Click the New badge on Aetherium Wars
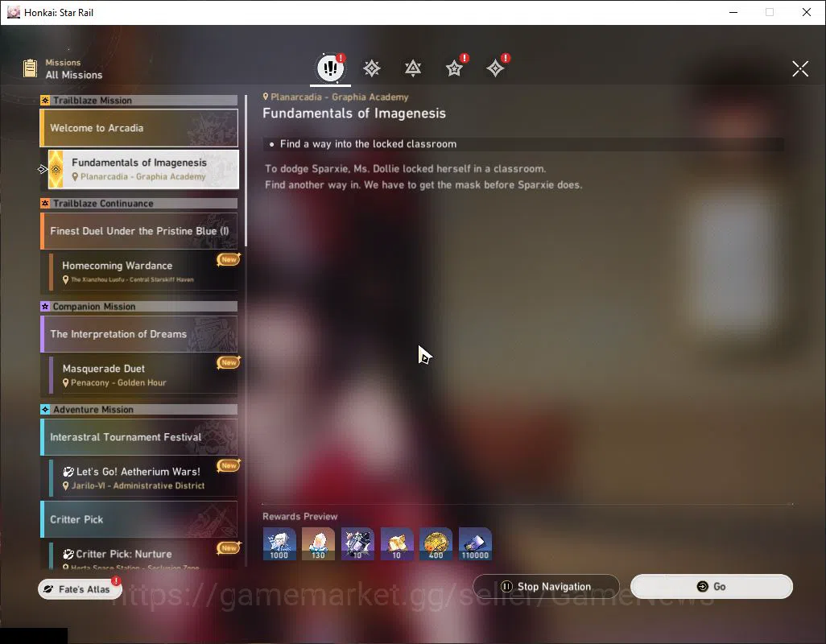This screenshot has width=826, height=644. tap(229, 465)
